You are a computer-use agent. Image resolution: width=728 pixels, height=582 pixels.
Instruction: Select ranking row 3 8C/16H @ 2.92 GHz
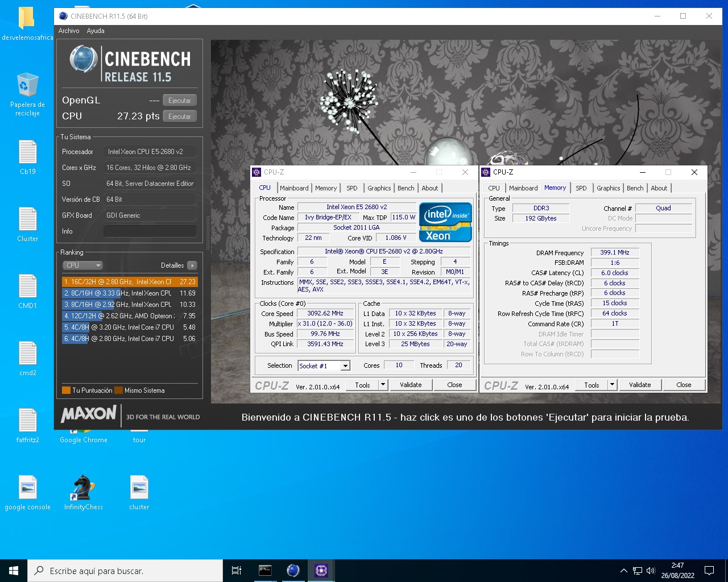(130, 305)
